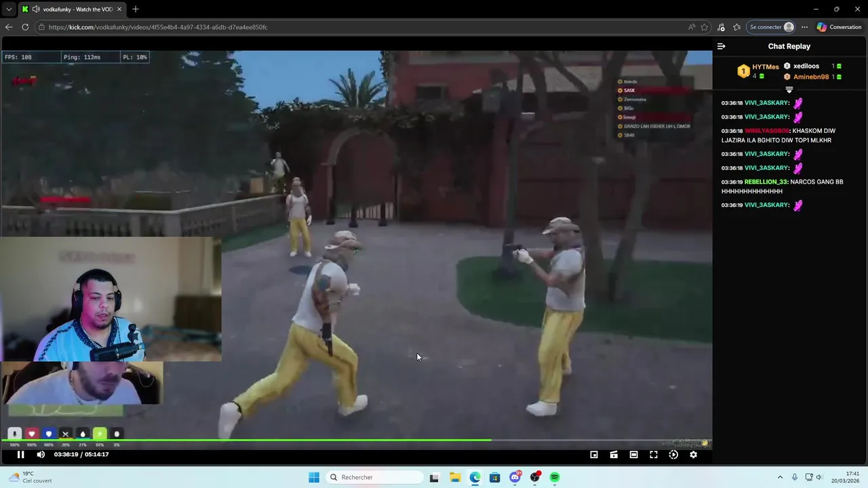
Task: Add this page to favorites
Action: [x=705, y=27]
